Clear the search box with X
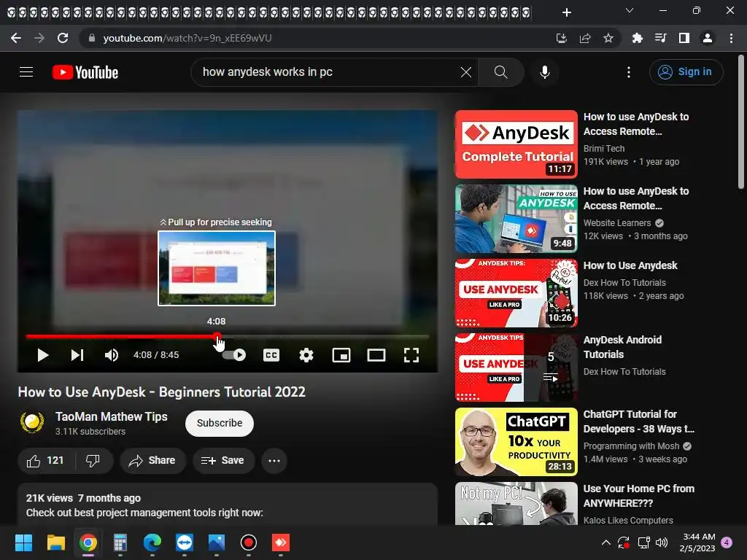 [x=466, y=72]
